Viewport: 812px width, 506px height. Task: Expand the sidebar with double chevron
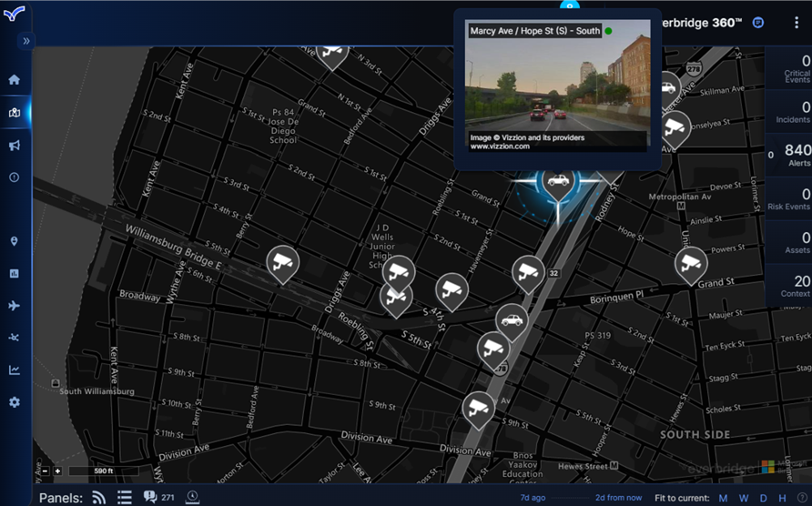point(25,41)
